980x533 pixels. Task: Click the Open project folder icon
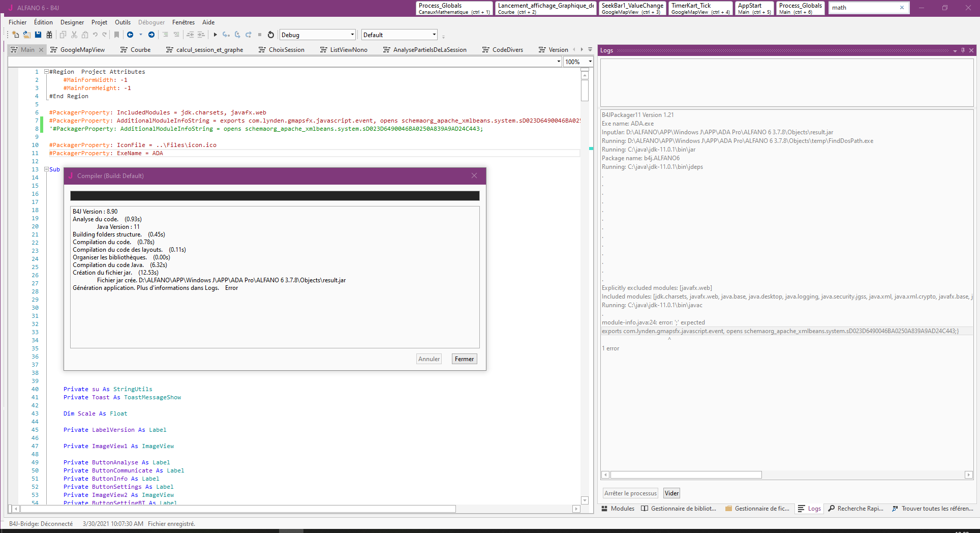26,35
